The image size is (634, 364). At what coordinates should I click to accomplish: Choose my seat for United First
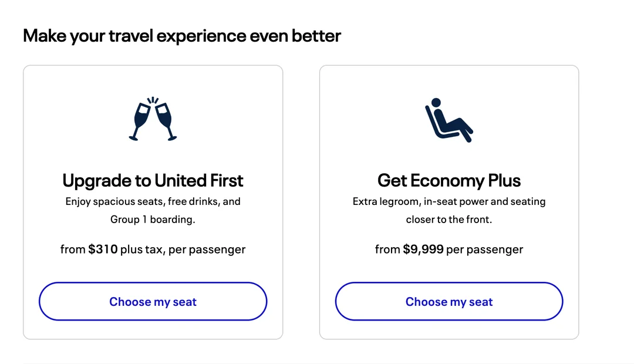click(153, 302)
